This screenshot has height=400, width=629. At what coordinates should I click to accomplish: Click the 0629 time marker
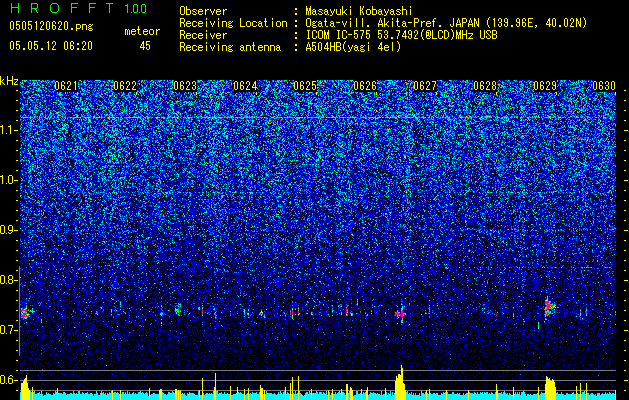[545, 86]
